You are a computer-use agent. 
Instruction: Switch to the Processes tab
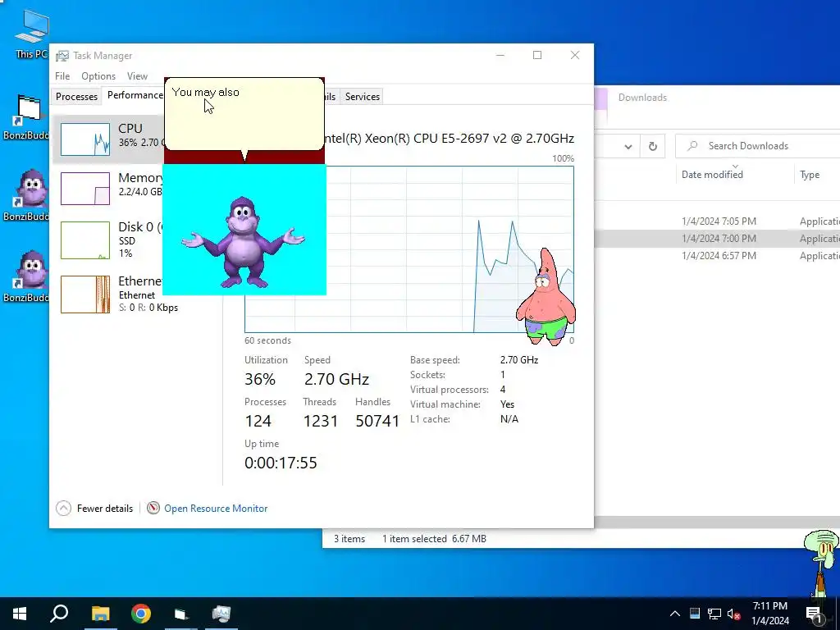coord(76,97)
